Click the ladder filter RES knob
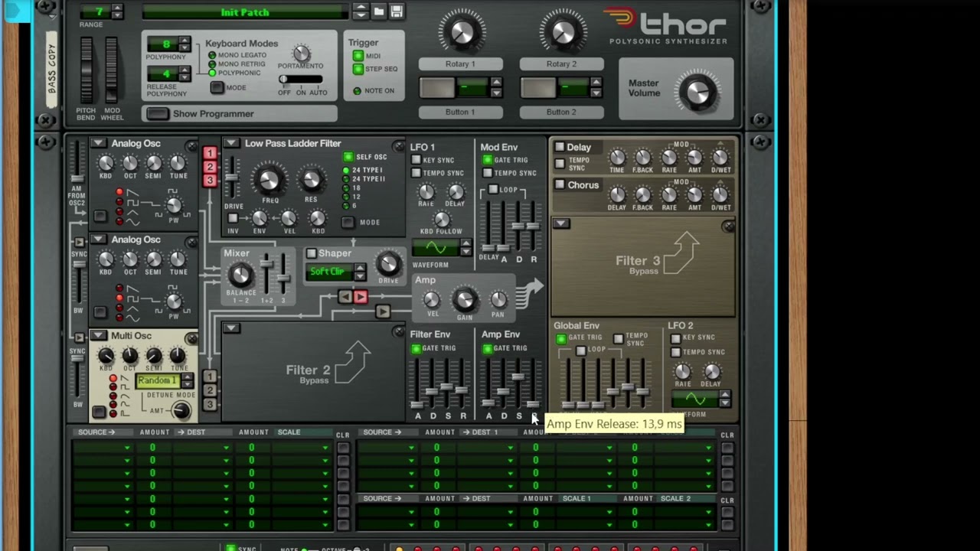This screenshot has height=551, width=980. click(311, 180)
